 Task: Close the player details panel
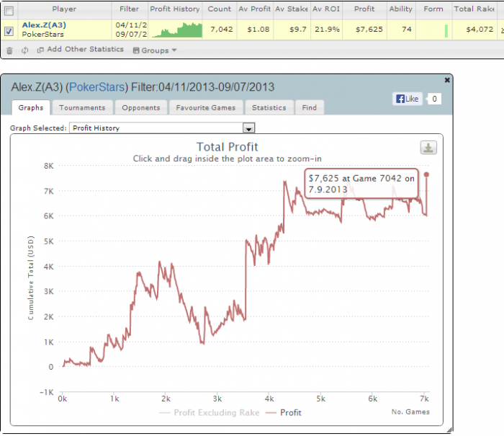tap(447, 80)
